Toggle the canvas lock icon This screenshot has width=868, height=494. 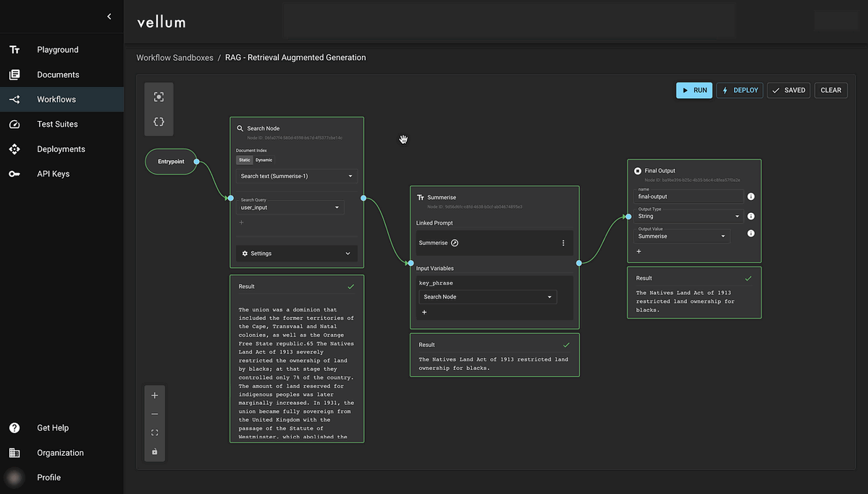tap(154, 452)
